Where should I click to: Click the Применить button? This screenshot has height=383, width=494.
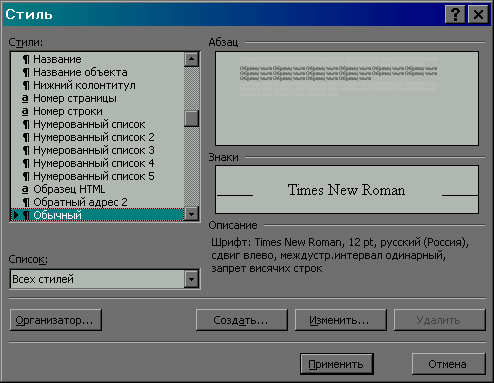coord(337,364)
